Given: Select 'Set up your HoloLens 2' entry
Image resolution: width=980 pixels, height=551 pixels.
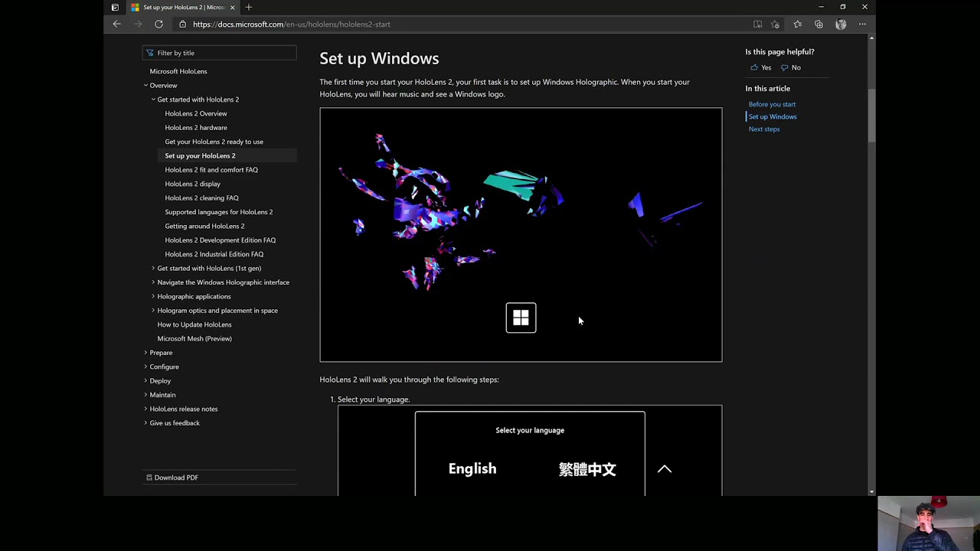Looking at the screenshot, I should tap(200, 155).
